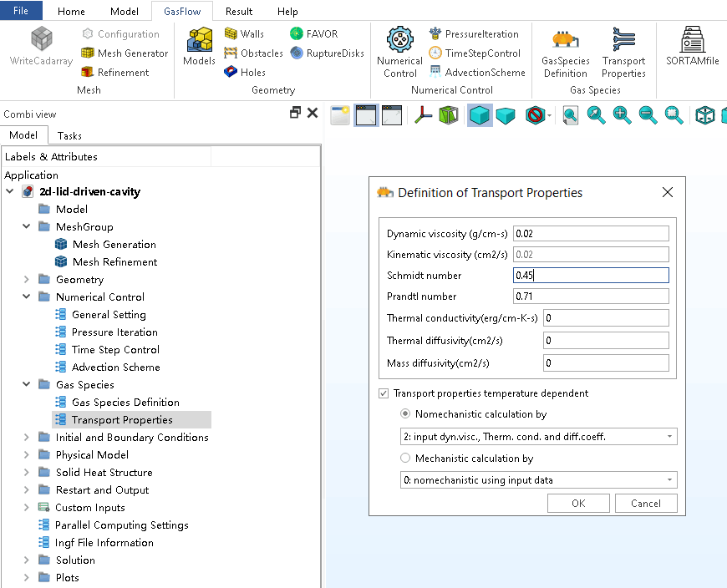This screenshot has width=727, height=588.
Task: Toggle Transport properties temperature dependent checkbox
Action: coord(384,393)
